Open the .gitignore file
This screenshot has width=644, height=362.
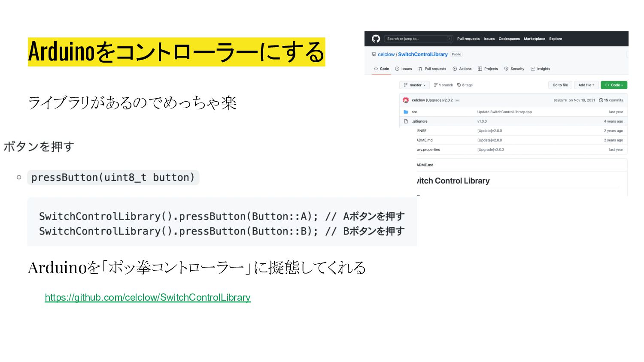click(419, 121)
